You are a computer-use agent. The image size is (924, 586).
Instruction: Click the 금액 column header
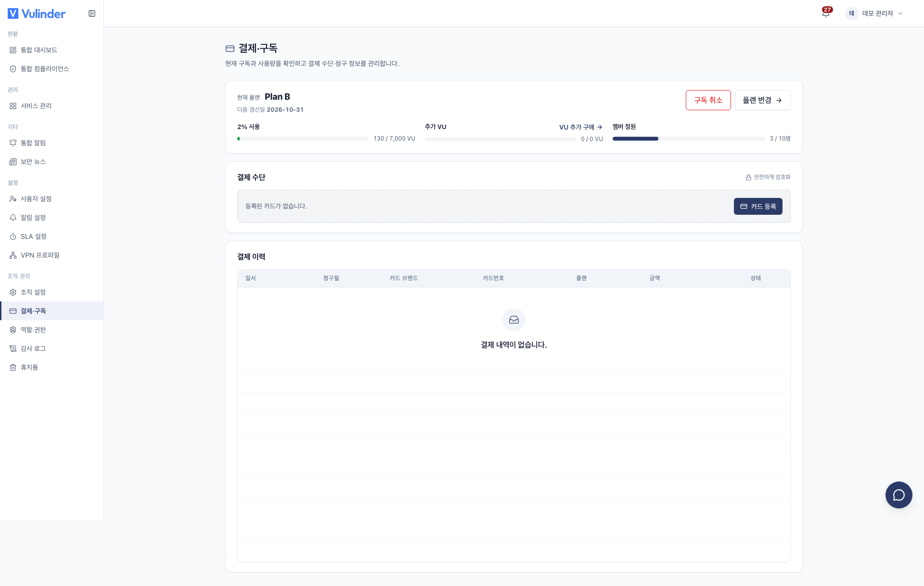pos(654,278)
